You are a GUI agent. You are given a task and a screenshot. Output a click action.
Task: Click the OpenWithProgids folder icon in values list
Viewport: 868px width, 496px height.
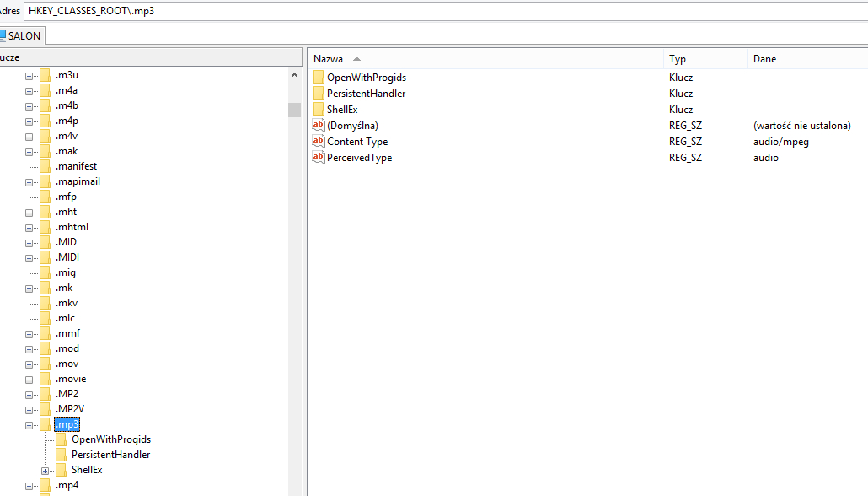coord(319,77)
